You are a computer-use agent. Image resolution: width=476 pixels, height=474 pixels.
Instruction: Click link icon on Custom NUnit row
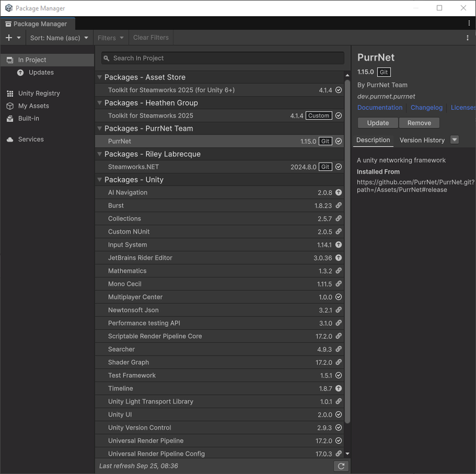pyautogui.click(x=338, y=231)
